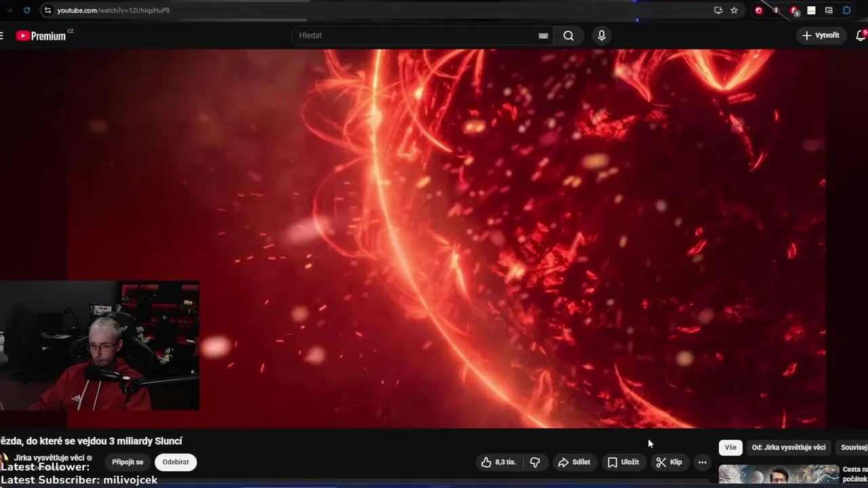Create a clip with Klip button
This screenshot has width=868, height=488.
coord(669,462)
